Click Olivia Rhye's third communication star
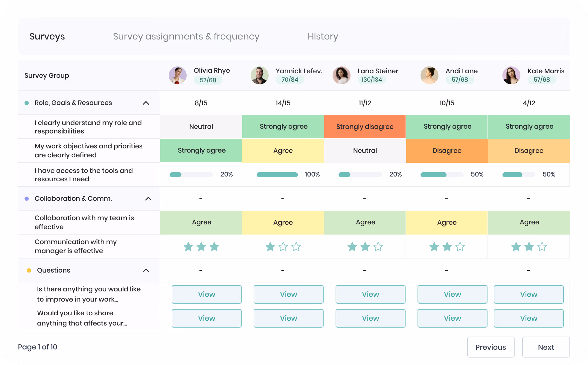The width and height of the screenshot is (588, 365). 214,247
